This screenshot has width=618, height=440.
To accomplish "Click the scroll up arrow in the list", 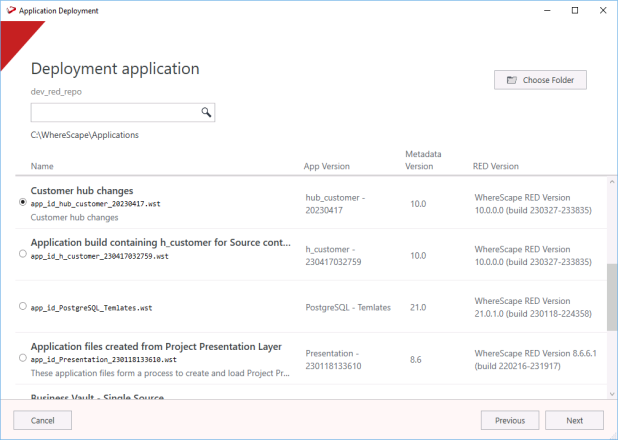I will (609, 182).
